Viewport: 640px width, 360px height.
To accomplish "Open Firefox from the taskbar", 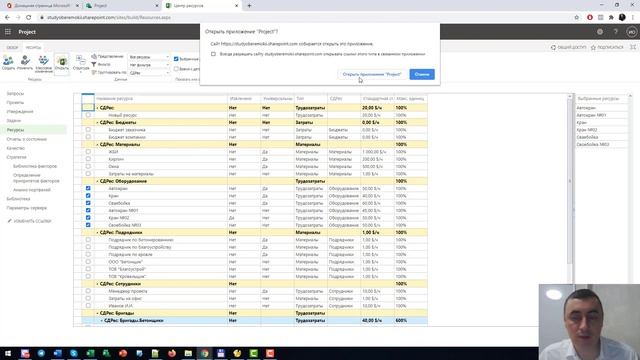I will [x=172, y=353].
